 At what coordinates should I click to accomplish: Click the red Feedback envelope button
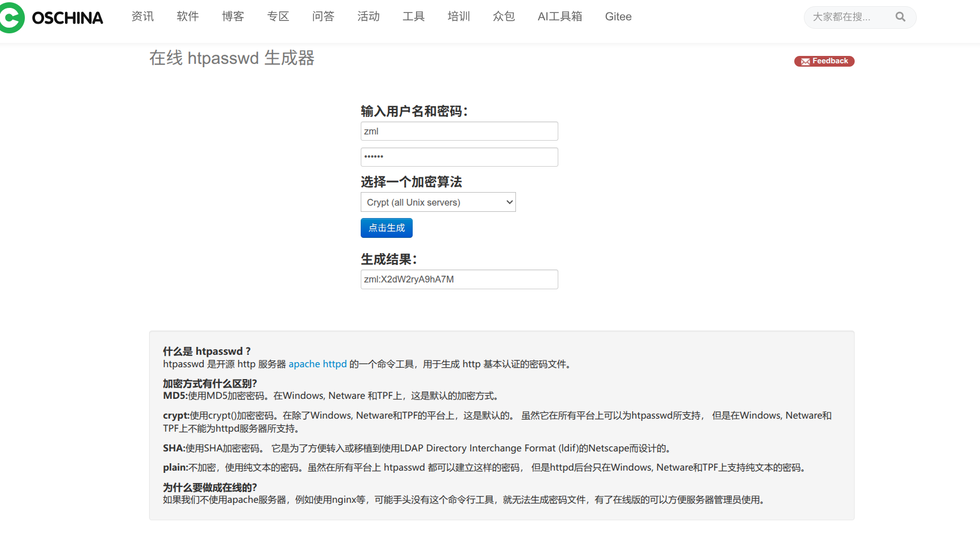[x=824, y=61]
